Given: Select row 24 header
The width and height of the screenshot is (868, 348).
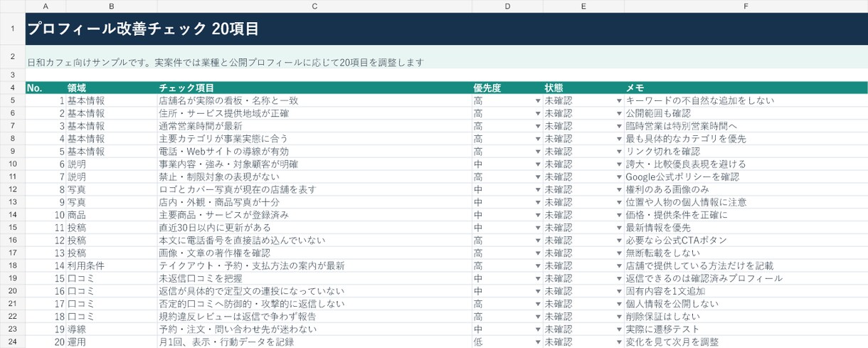Looking at the screenshot, I should [x=12, y=342].
